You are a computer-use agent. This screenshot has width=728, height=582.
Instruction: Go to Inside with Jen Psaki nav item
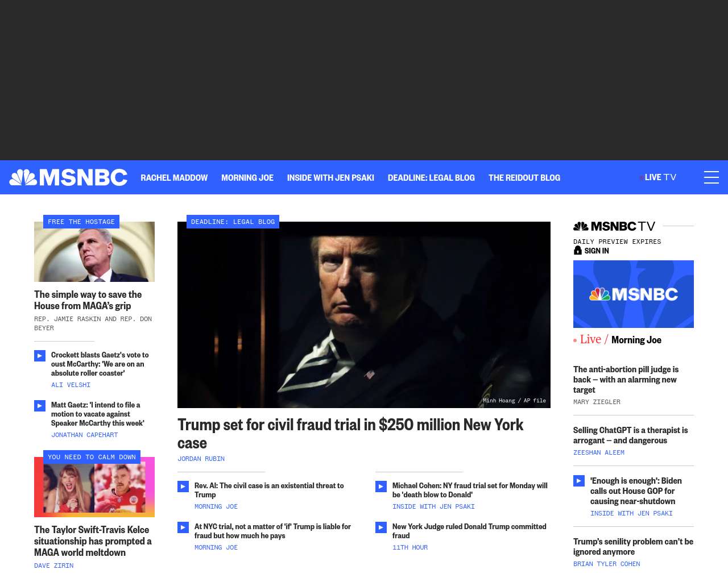point(330,178)
